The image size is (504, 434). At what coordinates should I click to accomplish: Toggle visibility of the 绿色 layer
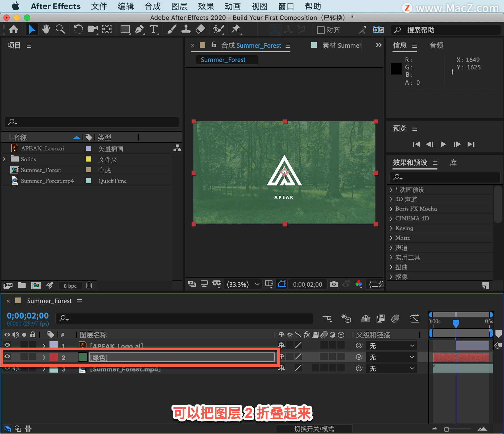tap(7, 357)
